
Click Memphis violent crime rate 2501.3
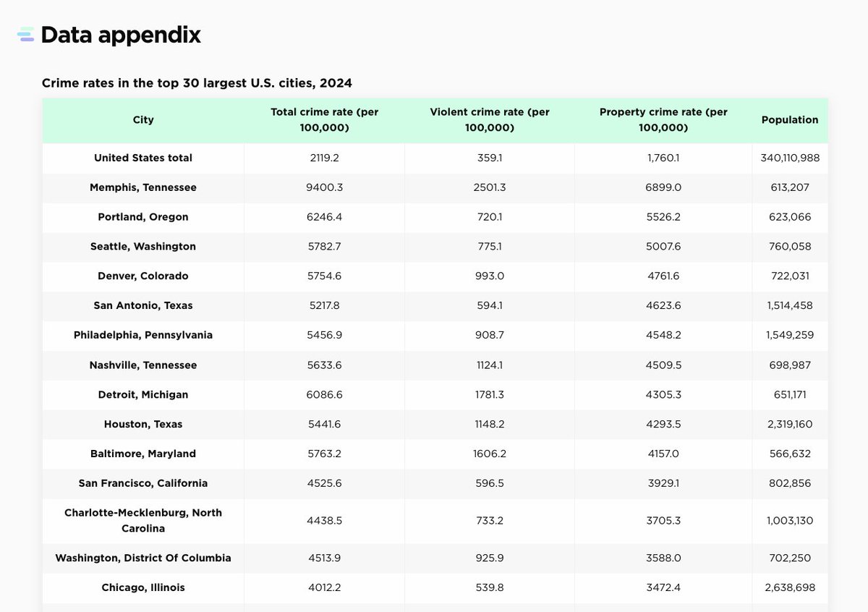pyautogui.click(x=490, y=187)
